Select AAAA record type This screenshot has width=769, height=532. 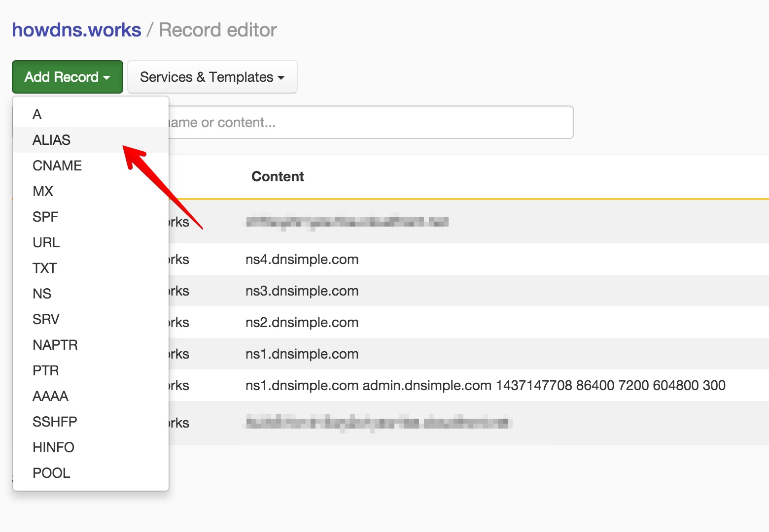[50, 396]
